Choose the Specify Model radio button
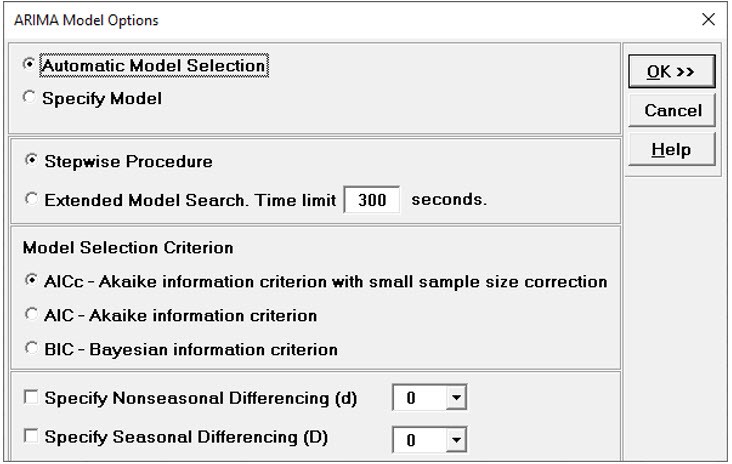The image size is (732, 464). [30, 98]
